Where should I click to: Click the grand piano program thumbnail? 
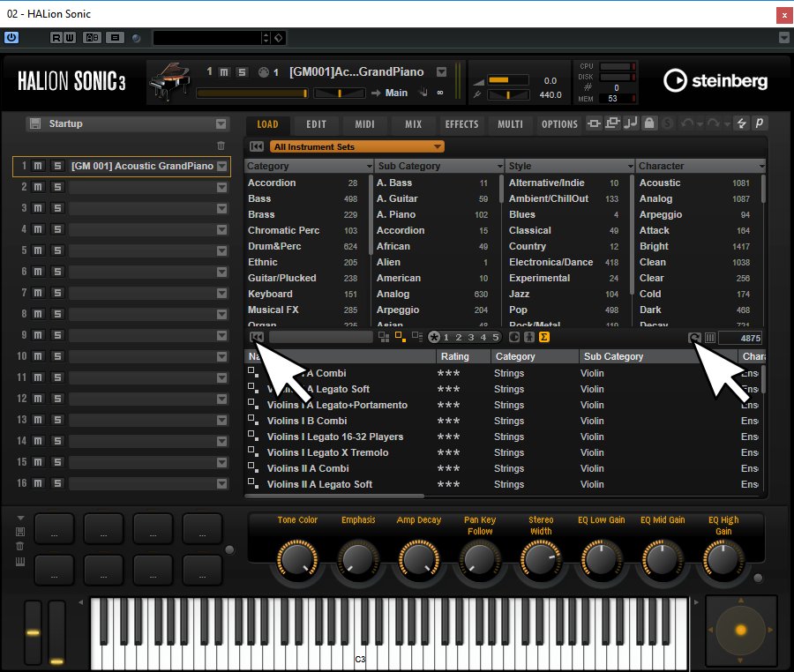[169, 83]
